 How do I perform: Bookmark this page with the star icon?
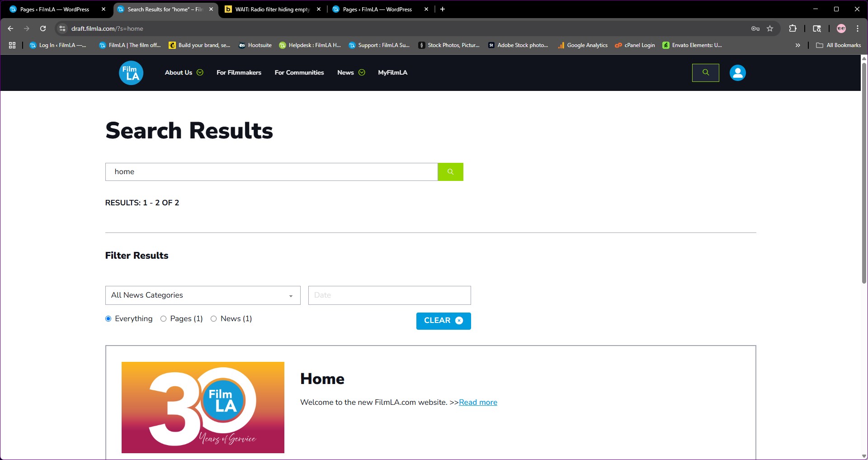coord(770,28)
